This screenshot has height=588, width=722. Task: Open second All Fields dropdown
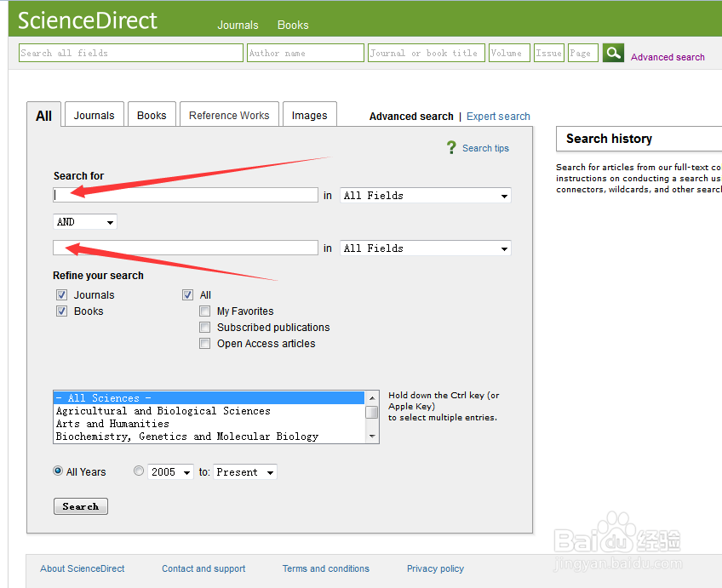click(x=426, y=248)
